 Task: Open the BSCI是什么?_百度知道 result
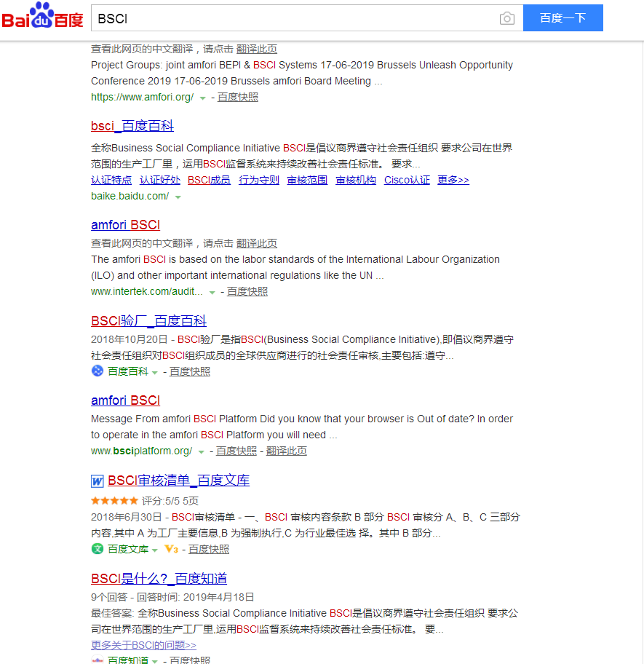pyautogui.click(x=159, y=579)
